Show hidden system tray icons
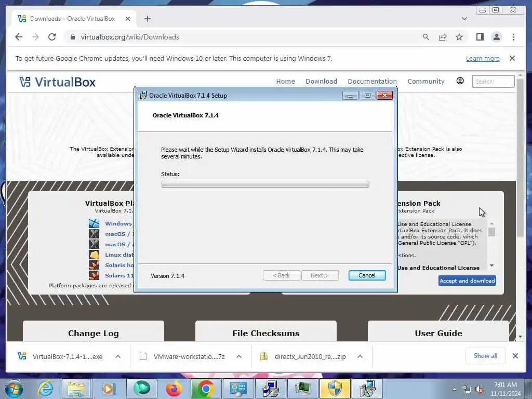The height and width of the screenshot is (399, 532). [454, 390]
